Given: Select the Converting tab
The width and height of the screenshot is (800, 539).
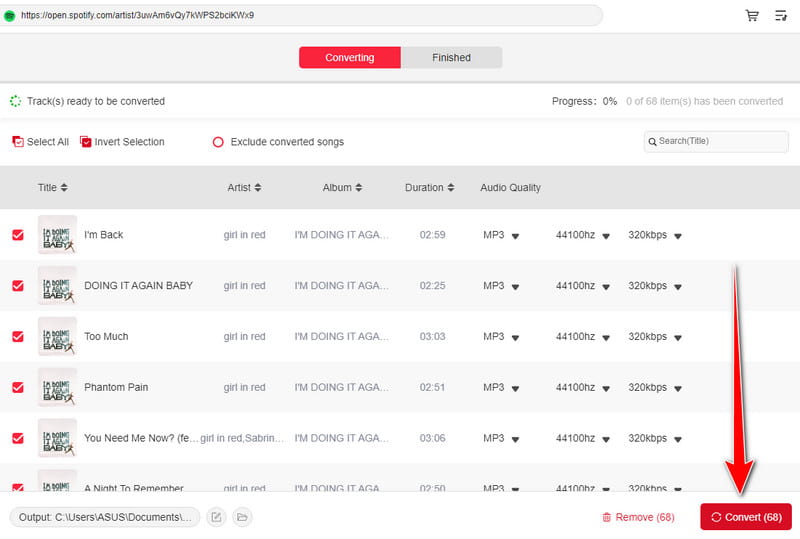Looking at the screenshot, I should pyautogui.click(x=350, y=58).
